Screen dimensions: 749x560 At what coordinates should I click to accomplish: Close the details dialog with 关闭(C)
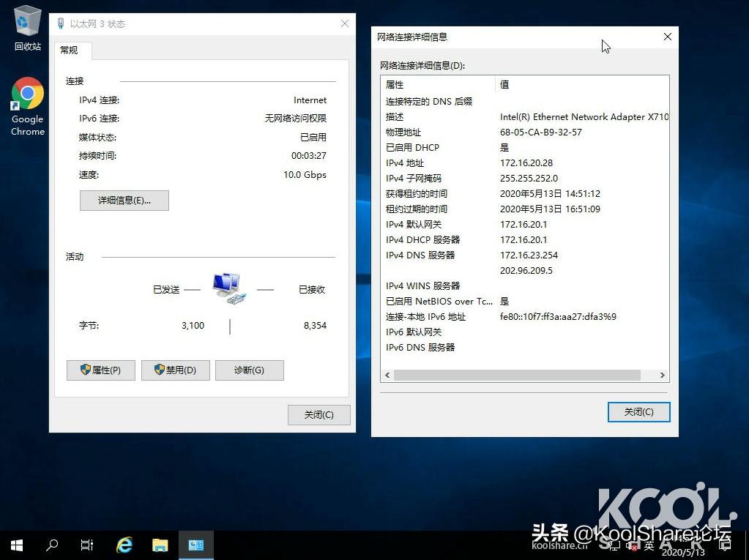(x=638, y=411)
